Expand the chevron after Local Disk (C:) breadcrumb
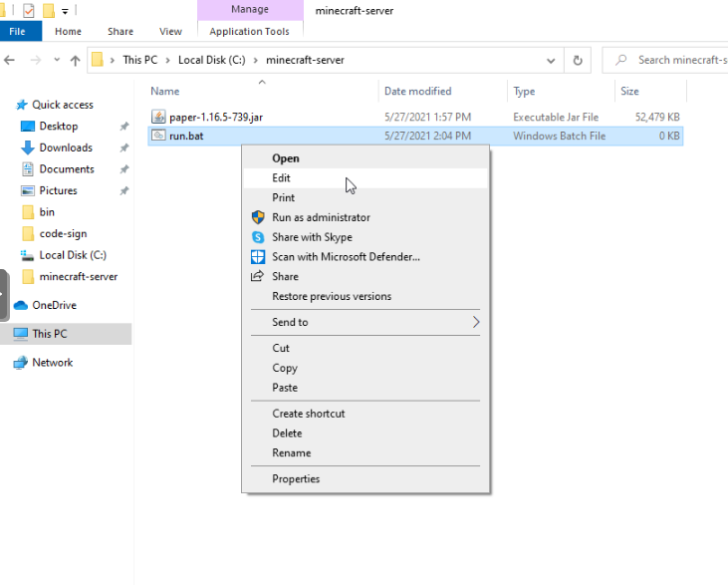Viewport: 728px width, 585px height. pyautogui.click(x=255, y=61)
